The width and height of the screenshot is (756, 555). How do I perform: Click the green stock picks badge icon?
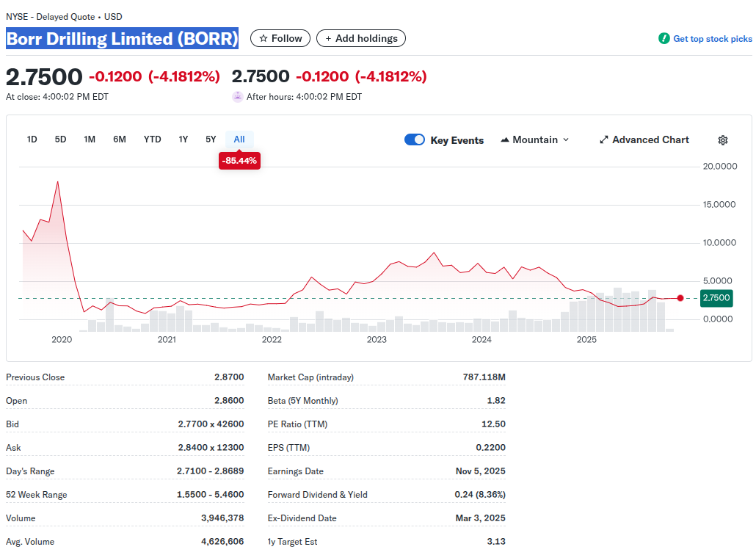tap(664, 39)
